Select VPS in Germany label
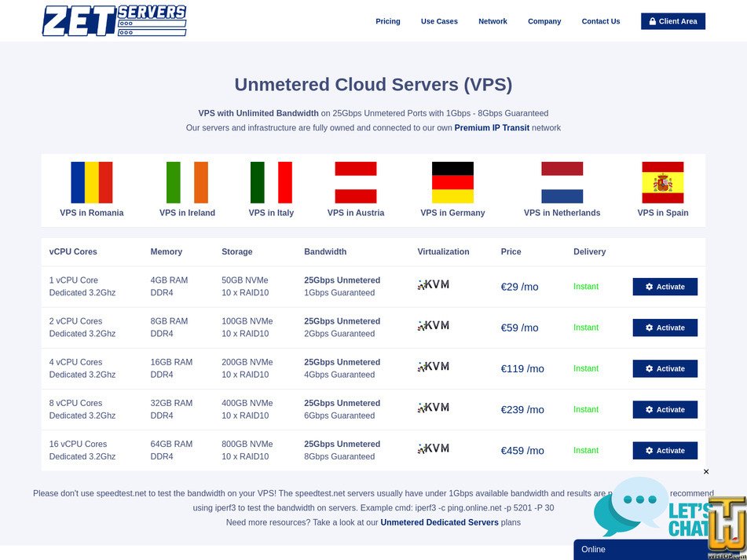The height and width of the screenshot is (560, 747). [452, 213]
